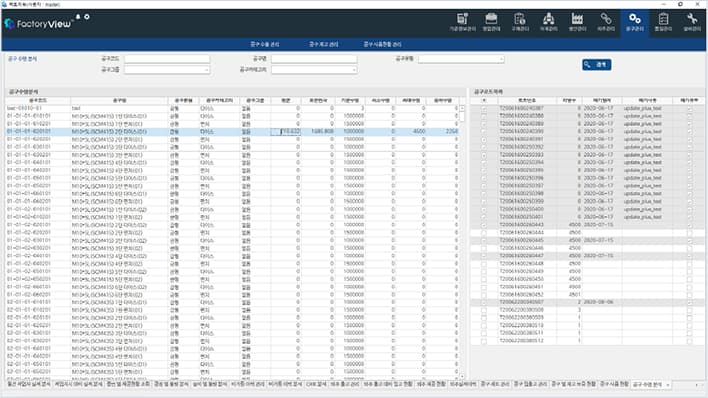Expand the tool group (공구그룹) dropdown
Image resolution: width=708 pixels, height=398 pixels.
click(207, 70)
